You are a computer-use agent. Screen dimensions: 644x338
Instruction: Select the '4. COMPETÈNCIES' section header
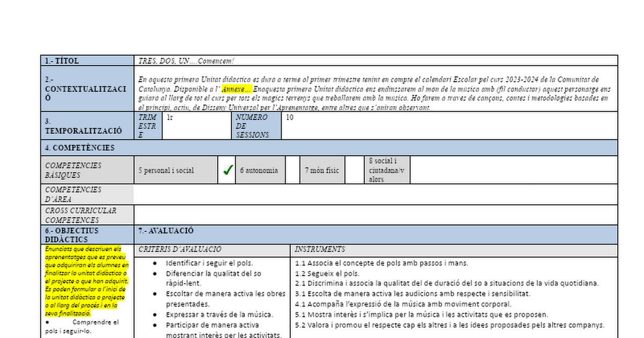(329, 148)
